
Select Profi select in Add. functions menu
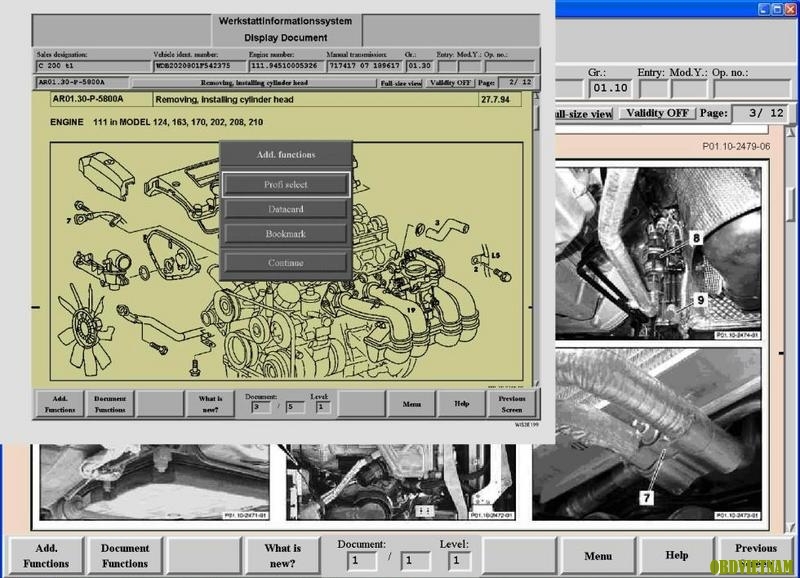coord(286,185)
